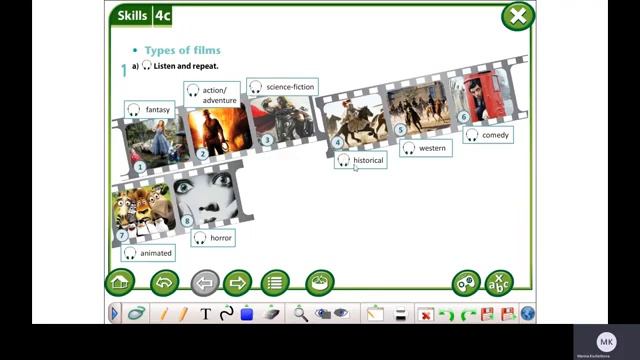Viewport: 640px width, 360px height.
Task: Click the MK participant avatar
Action: 607,342
